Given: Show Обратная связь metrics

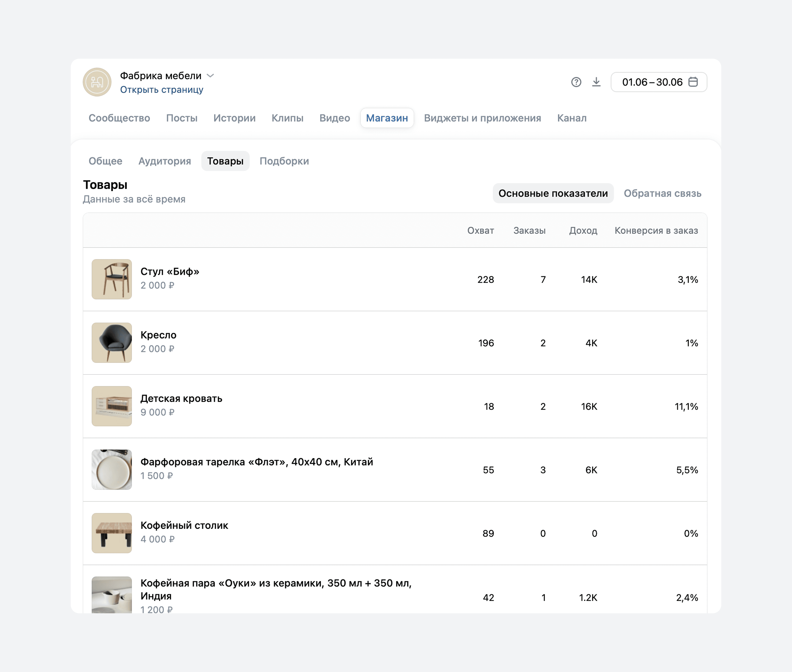Looking at the screenshot, I should point(662,194).
